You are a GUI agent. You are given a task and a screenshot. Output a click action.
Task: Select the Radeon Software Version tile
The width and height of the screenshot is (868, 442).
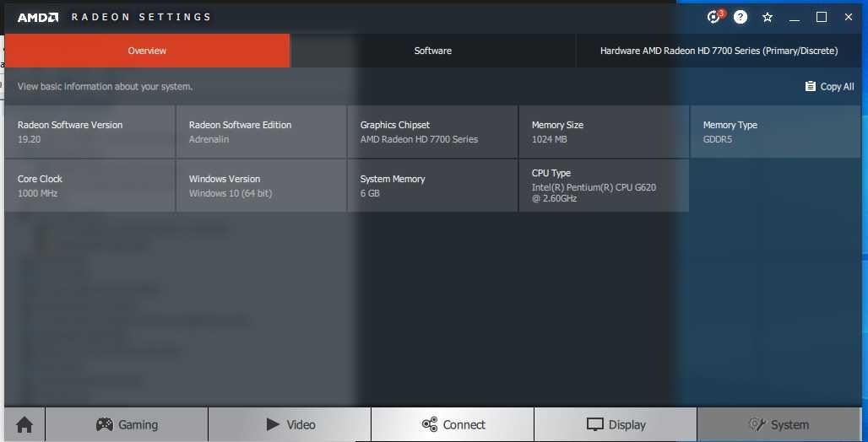point(90,132)
